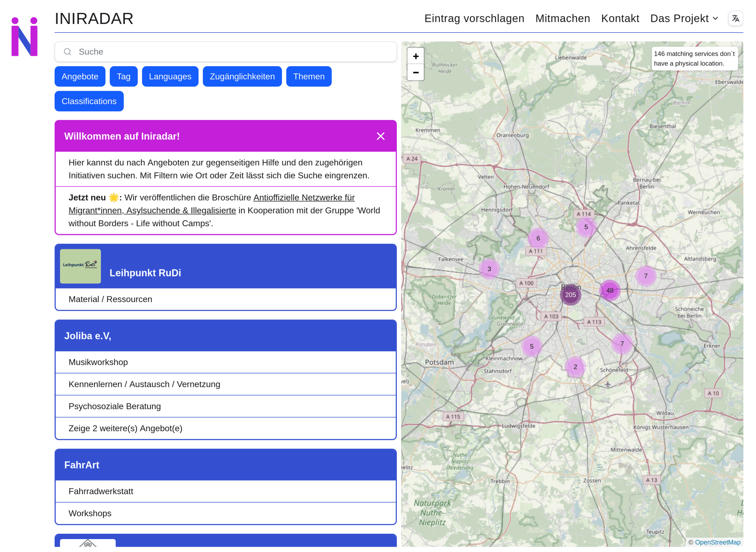Toggle the Tag filter
Image resolution: width=756 pixels, height=552 pixels.
[x=123, y=76]
